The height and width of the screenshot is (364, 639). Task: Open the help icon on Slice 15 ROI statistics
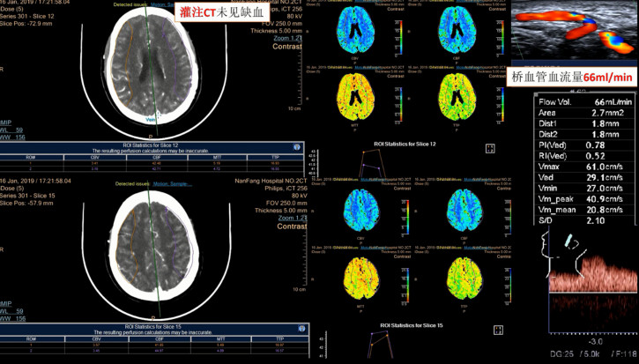(302, 329)
